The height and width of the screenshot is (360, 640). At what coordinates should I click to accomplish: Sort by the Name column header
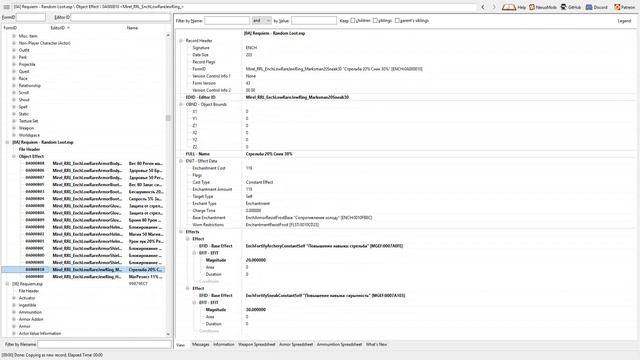(x=132, y=28)
